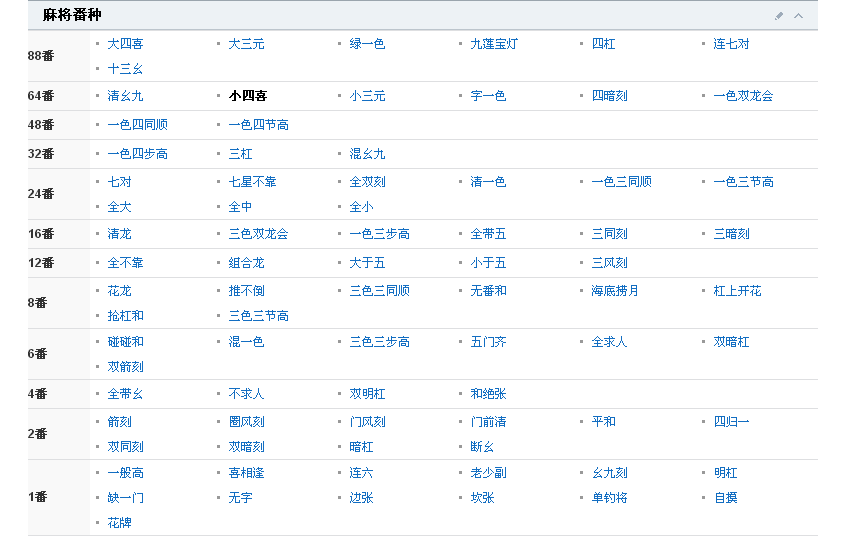
Task: Open the 小三元 link
Action: click(367, 96)
